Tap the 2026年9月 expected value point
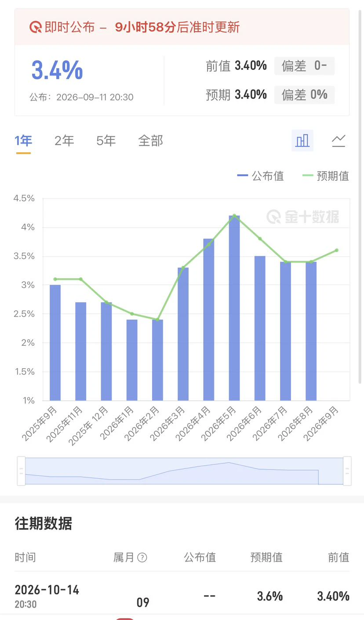 337,250
